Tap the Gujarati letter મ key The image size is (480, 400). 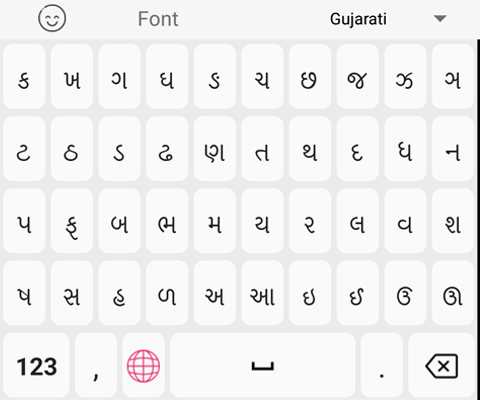[215, 221]
